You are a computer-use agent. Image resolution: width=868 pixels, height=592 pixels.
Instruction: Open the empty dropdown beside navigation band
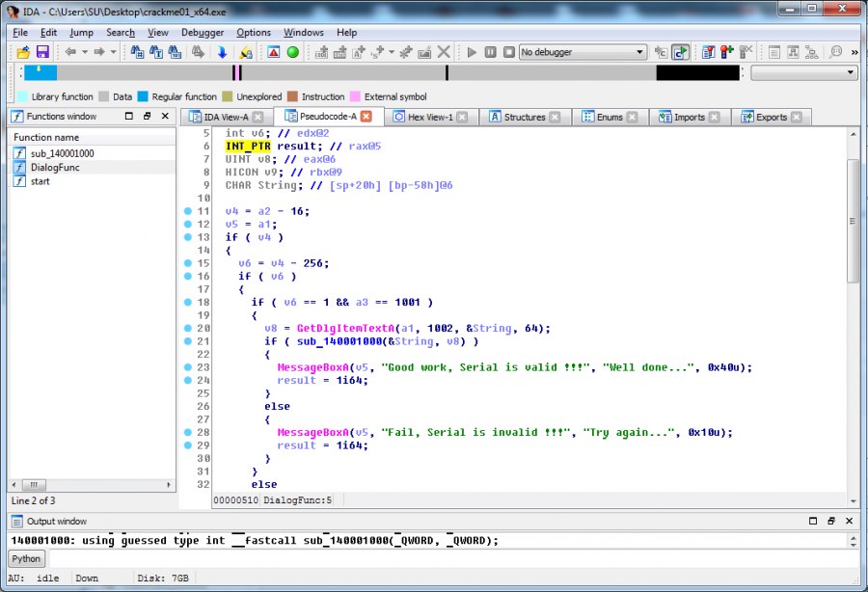pyautogui.click(x=803, y=72)
